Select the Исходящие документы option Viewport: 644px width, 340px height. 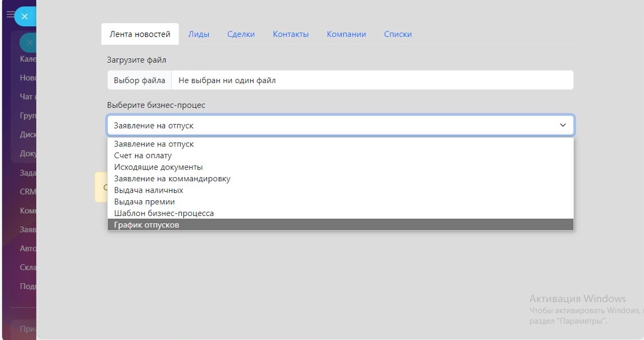[x=158, y=167]
